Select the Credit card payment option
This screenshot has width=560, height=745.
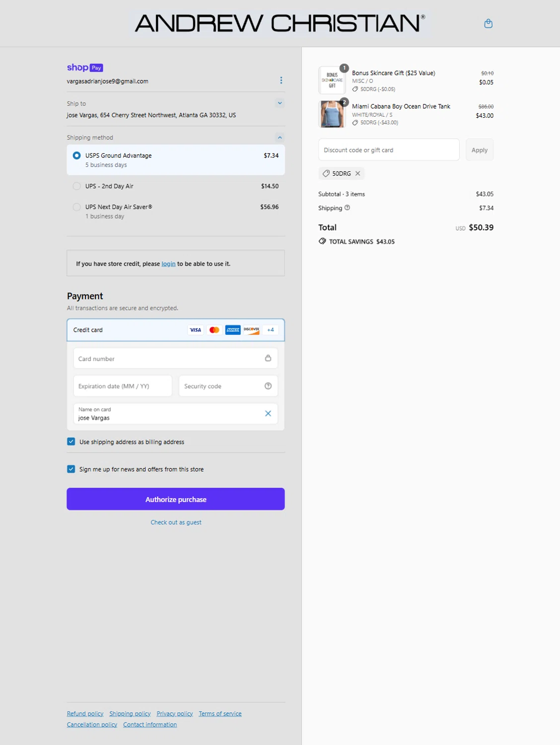click(176, 330)
